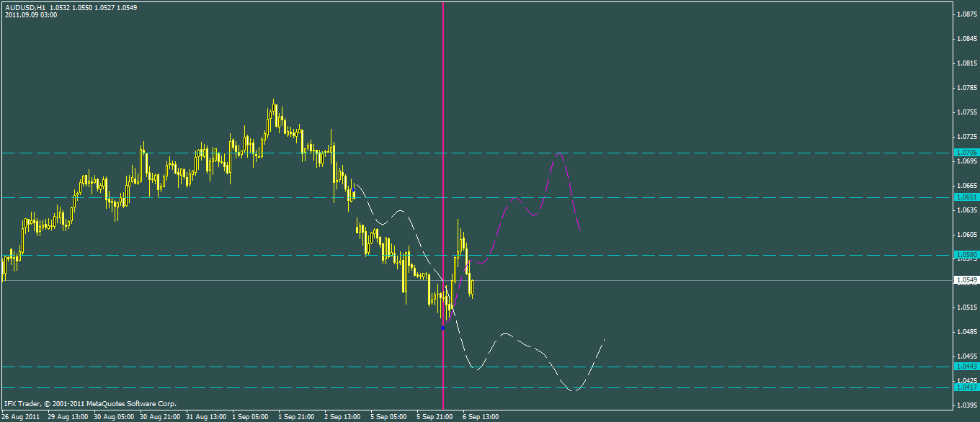This screenshot has height=422, width=980.
Task: Click the peak of the magenta forecast curve
Action: tap(558, 154)
